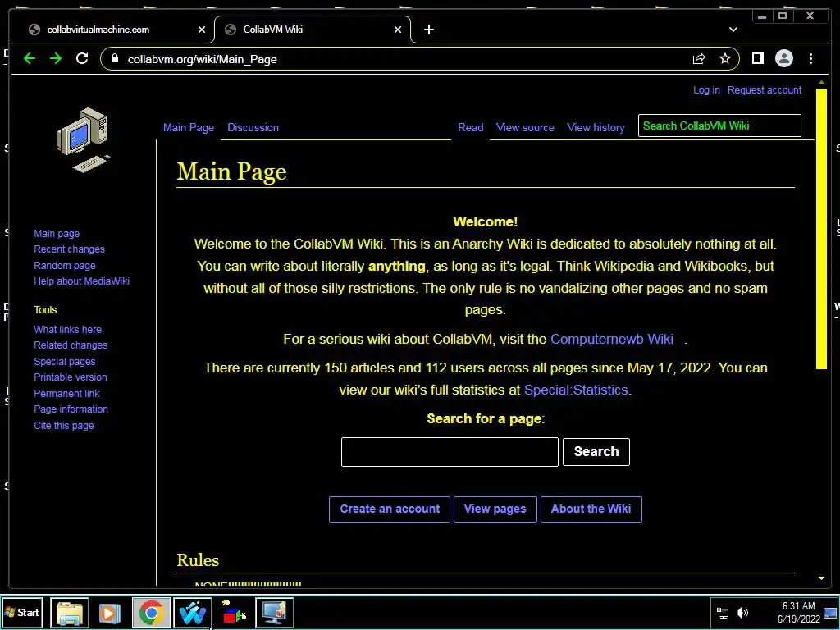Click the Main Page heading text

click(x=231, y=171)
